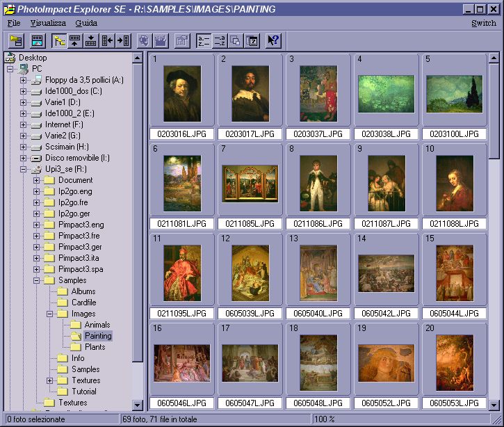Click the '0 foto selezionate' status text
This screenshot has height=427, width=504.
click(36, 419)
